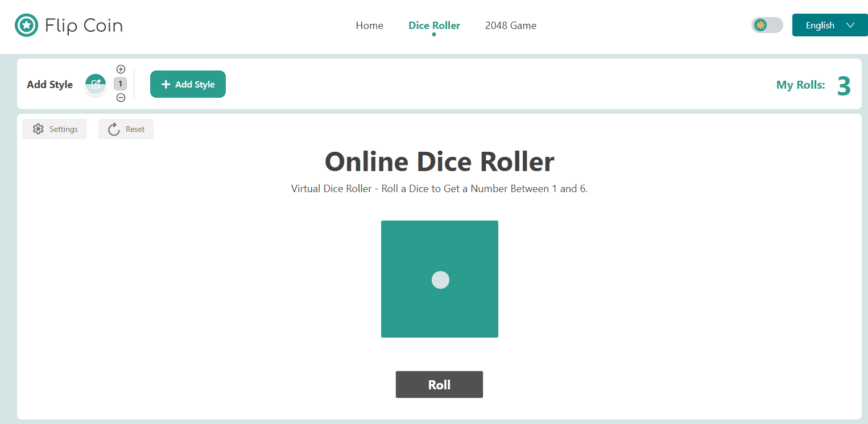
Task: Click the green Add Style button
Action: pos(188,84)
